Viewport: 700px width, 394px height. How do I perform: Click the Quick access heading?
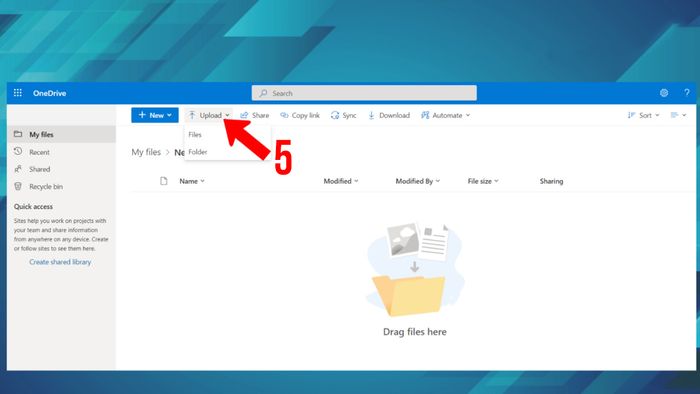point(33,207)
